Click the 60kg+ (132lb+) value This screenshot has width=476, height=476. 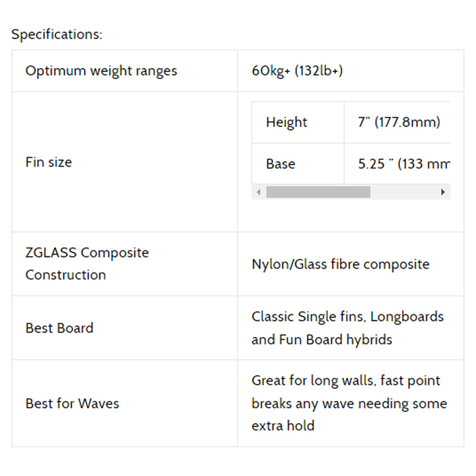pyautogui.click(x=297, y=71)
